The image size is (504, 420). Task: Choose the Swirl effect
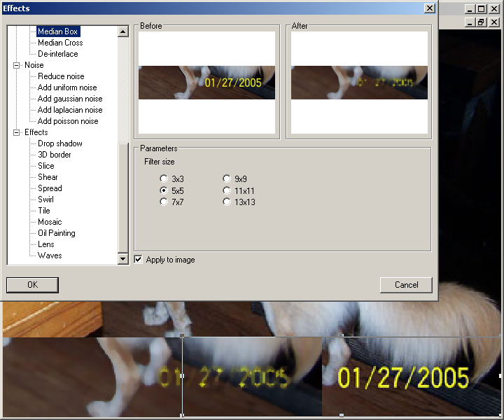point(45,199)
